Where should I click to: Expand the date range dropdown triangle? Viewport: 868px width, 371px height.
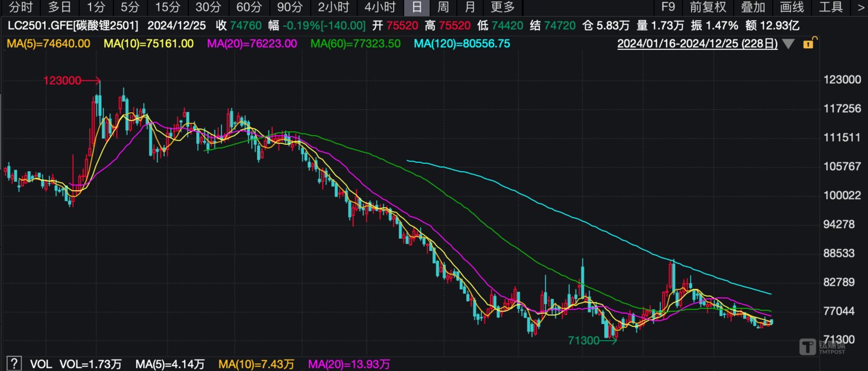(788, 43)
